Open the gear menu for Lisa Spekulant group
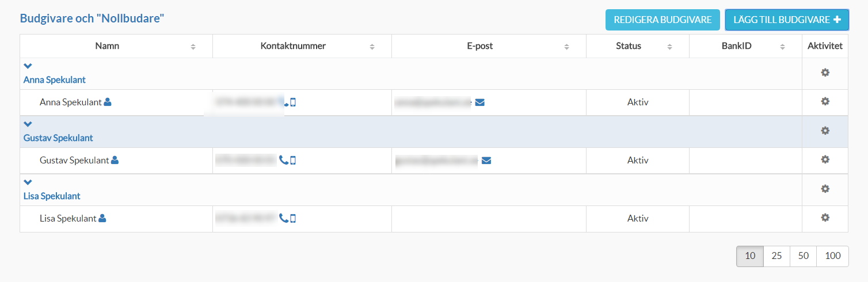Viewport: 868px width, 282px height. pyautogui.click(x=825, y=189)
